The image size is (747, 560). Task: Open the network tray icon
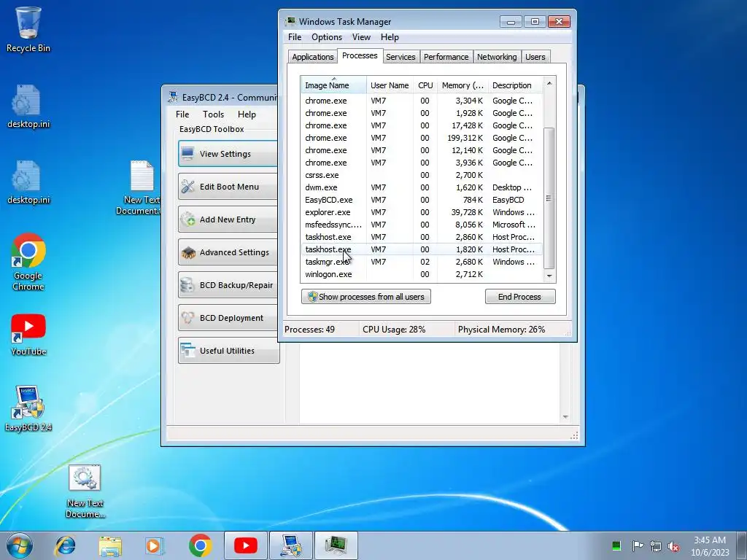point(656,545)
